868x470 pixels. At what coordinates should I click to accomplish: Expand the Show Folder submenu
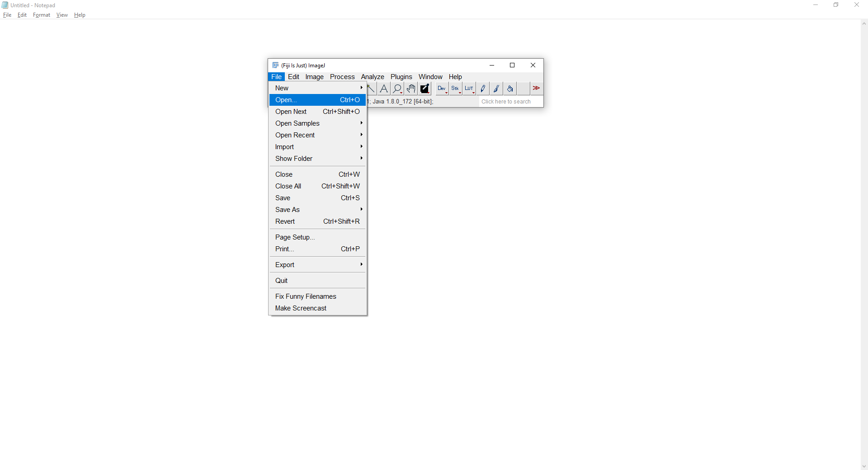pos(317,159)
